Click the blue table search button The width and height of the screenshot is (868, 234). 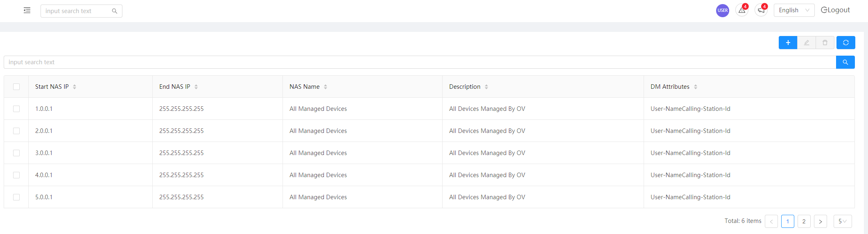(x=845, y=62)
